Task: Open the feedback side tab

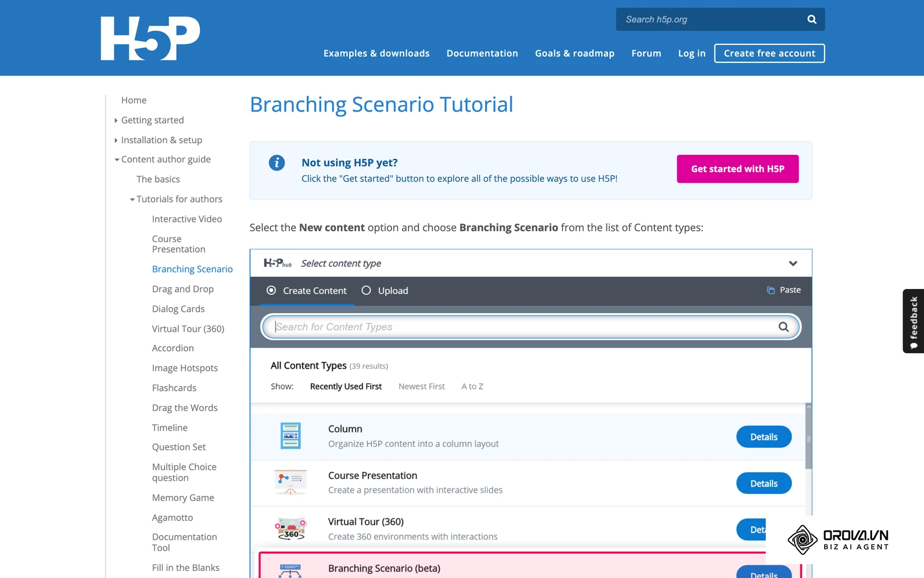Action: tap(913, 321)
